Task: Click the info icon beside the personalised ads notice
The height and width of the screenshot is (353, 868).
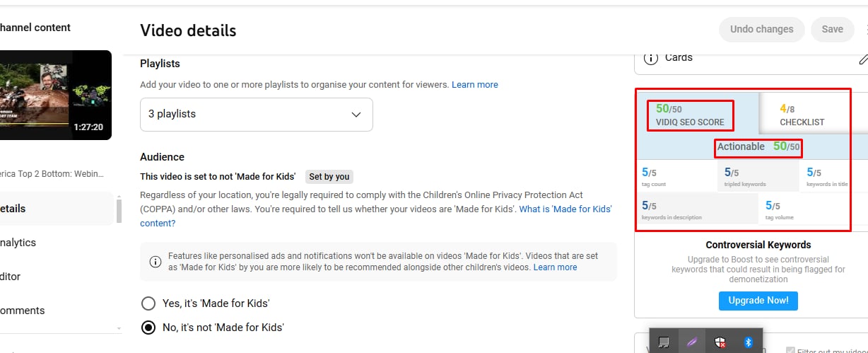Action: click(x=156, y=262)
